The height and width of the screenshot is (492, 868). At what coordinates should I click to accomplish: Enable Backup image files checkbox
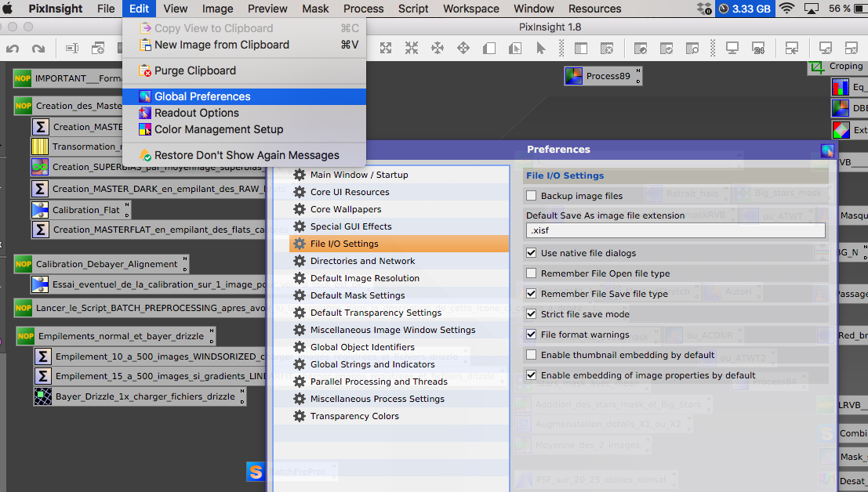click(x=532, y=196)
